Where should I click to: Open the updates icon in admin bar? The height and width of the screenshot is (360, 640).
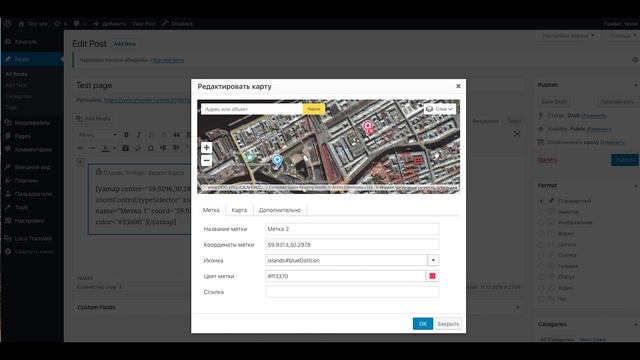tap(58, 24)
